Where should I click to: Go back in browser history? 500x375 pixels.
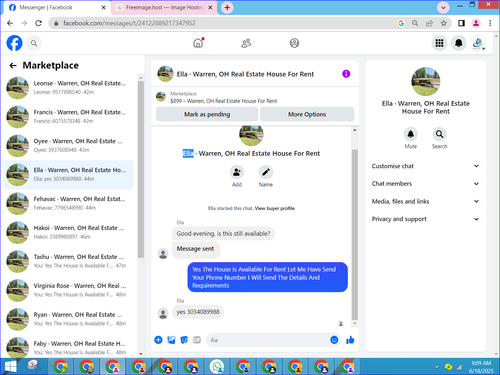point(10,23)
